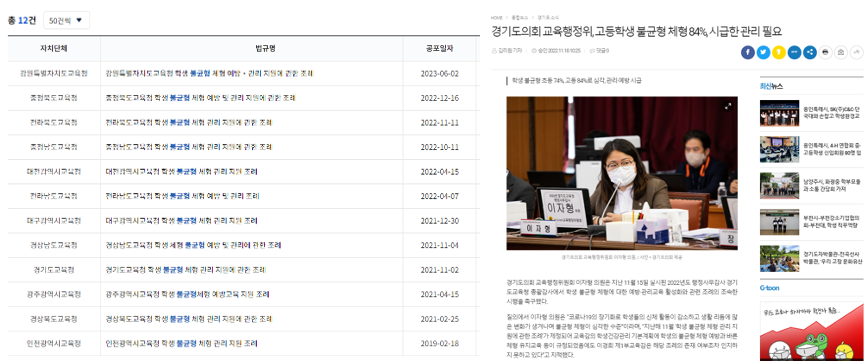868x361 pixels.
Task: Open the ordinance dated 2022-10-11
Action: pos(188,147)
